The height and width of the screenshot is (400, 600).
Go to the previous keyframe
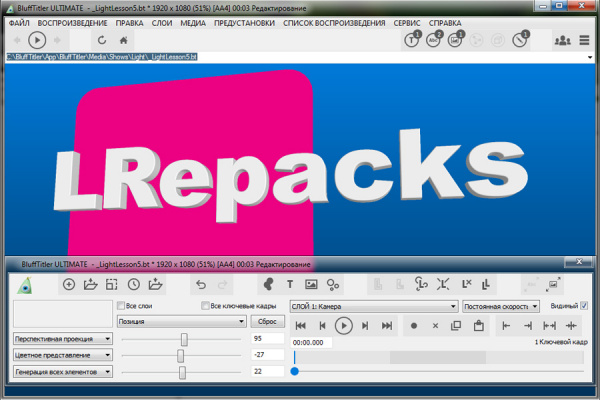pyautogui.click(x=322, y=326)
